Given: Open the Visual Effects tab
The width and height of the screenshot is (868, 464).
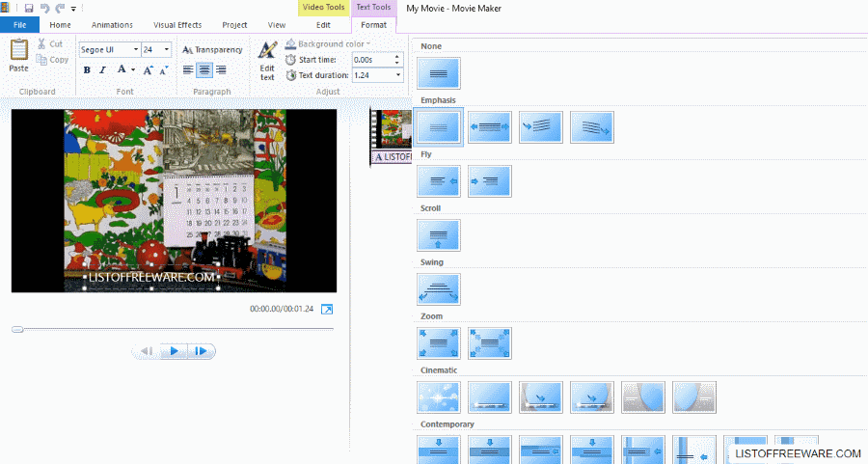Looking at the screenshot, I should point(177,25).
